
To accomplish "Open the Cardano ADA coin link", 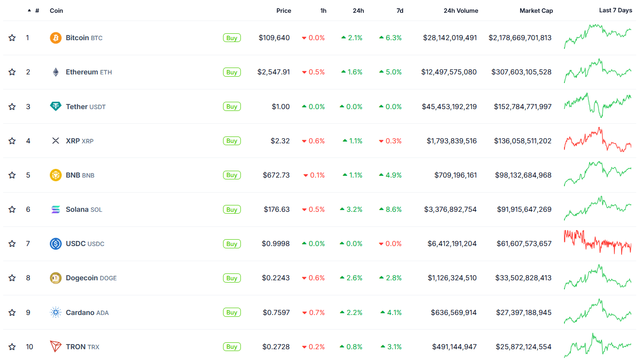I will (x=87, y=312).
